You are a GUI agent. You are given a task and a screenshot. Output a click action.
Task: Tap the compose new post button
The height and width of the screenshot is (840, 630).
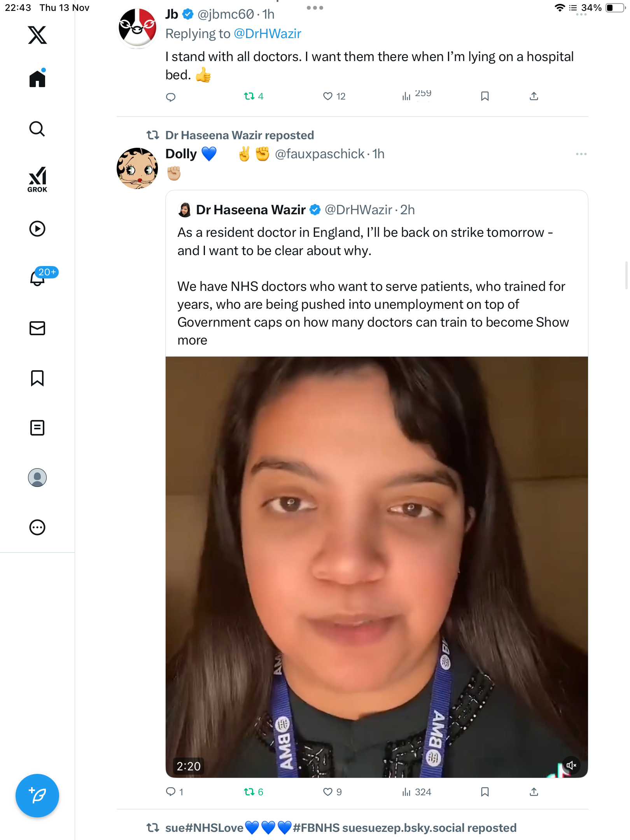(x=37, y=796)
